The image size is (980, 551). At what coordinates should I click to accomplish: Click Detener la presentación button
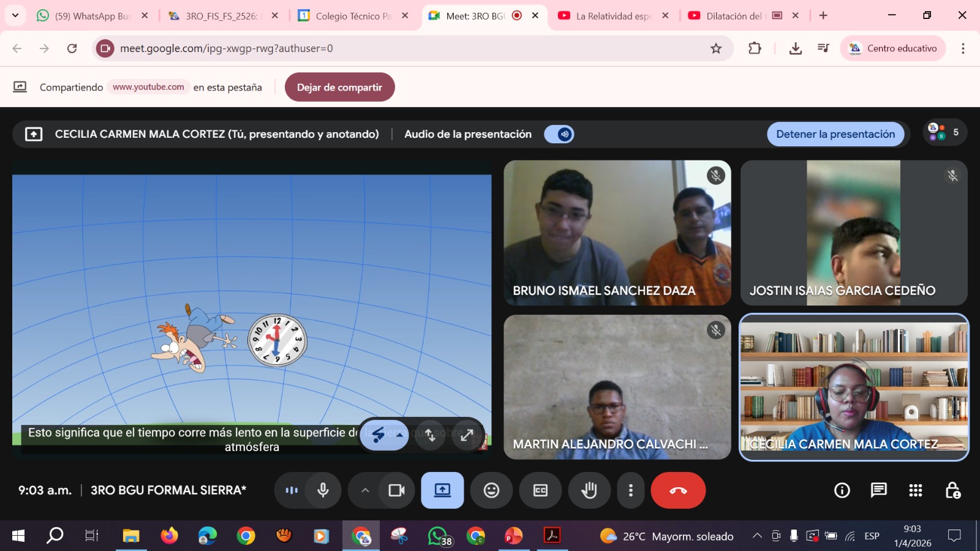click(835, 134)
